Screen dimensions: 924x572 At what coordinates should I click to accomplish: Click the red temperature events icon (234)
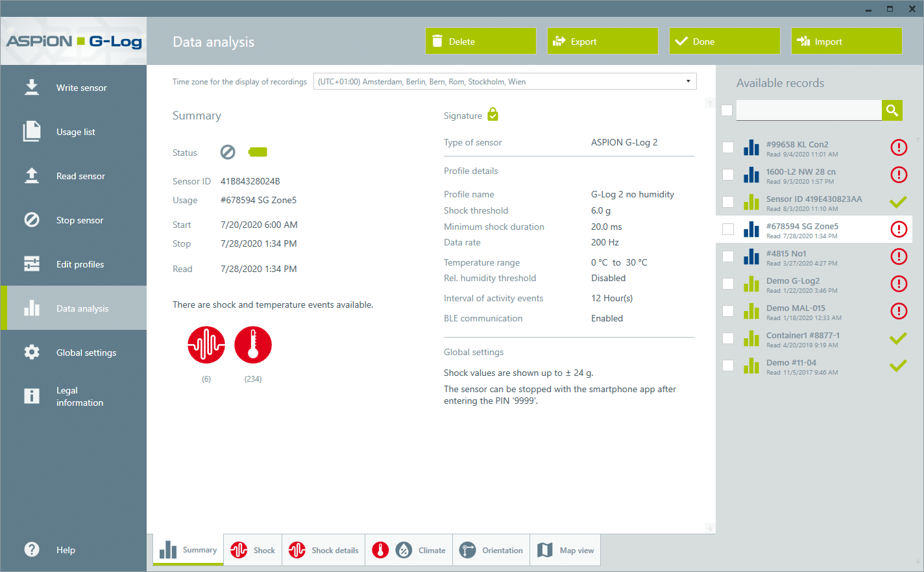point(253,345)
